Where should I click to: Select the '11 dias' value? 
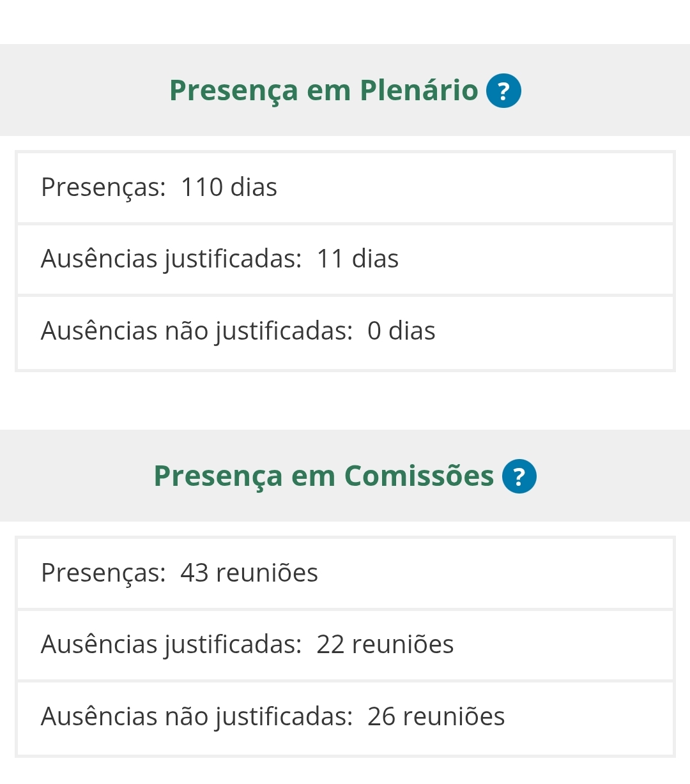[357, 259]
